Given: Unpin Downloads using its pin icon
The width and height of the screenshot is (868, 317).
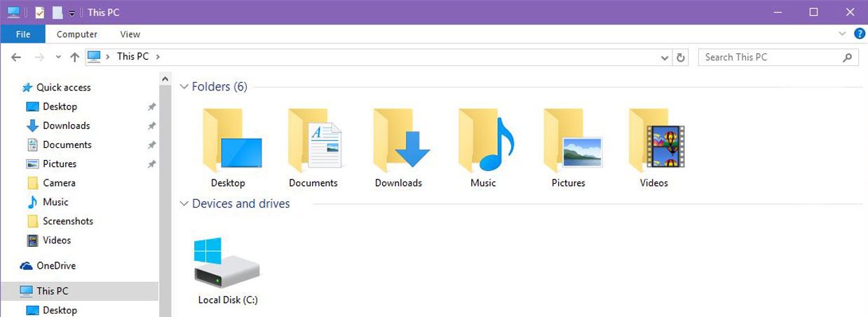Looking at the screenshot, I should pyautogui.click(x=151, y=126).
